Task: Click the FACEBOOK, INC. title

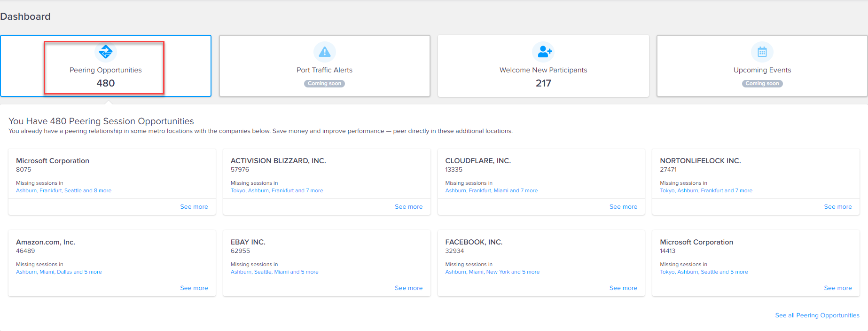Action: (474, 242)
